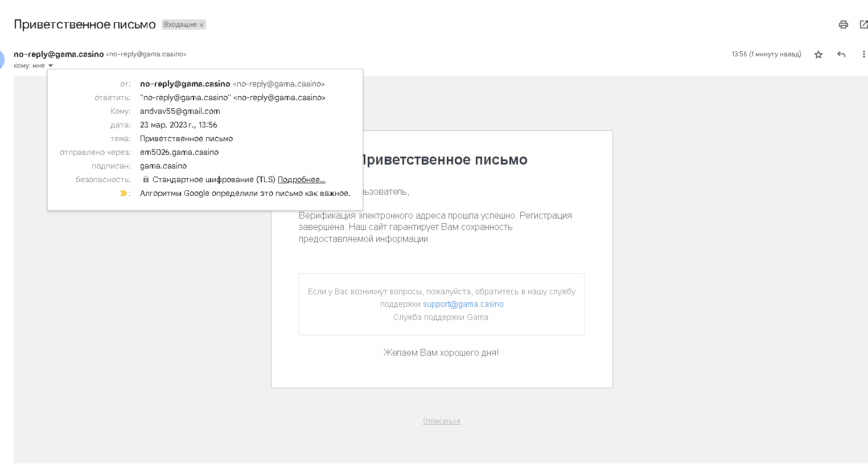Click the TLS lock security icon
The width and height of the screenshot is (868, 464).
(x=146, y=179)
